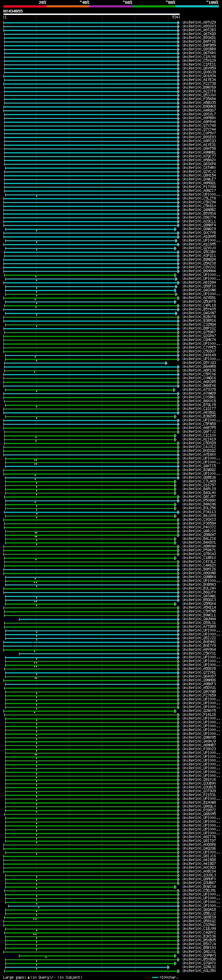Viewport: 222px width, 980px height.
Task: Click alignment bar for UniRef100_Q0PWV3
Action: coord(98,955)
